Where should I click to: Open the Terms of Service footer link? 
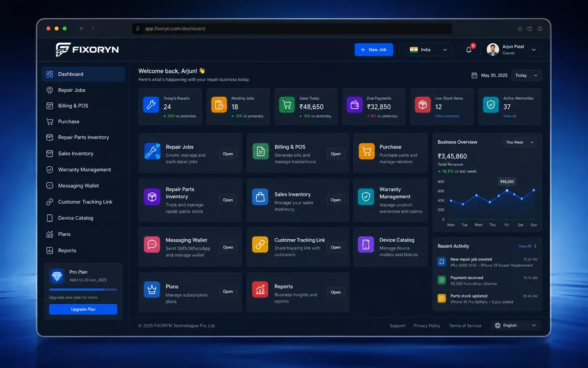click(465, 326)
